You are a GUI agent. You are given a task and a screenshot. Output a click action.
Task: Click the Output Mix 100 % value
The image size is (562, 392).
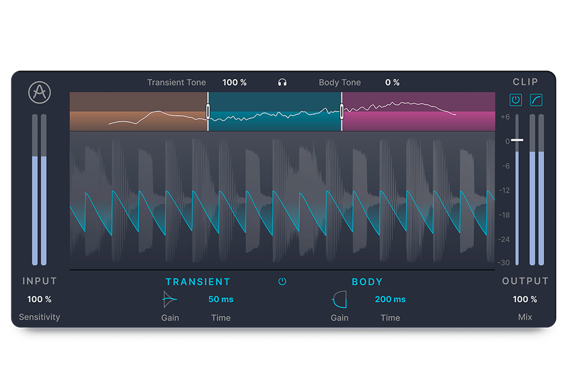[x=525, y=299]
